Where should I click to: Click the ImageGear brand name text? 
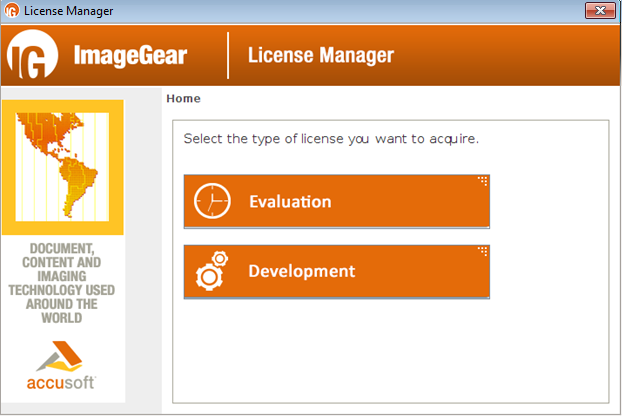(x=130, y=56)
